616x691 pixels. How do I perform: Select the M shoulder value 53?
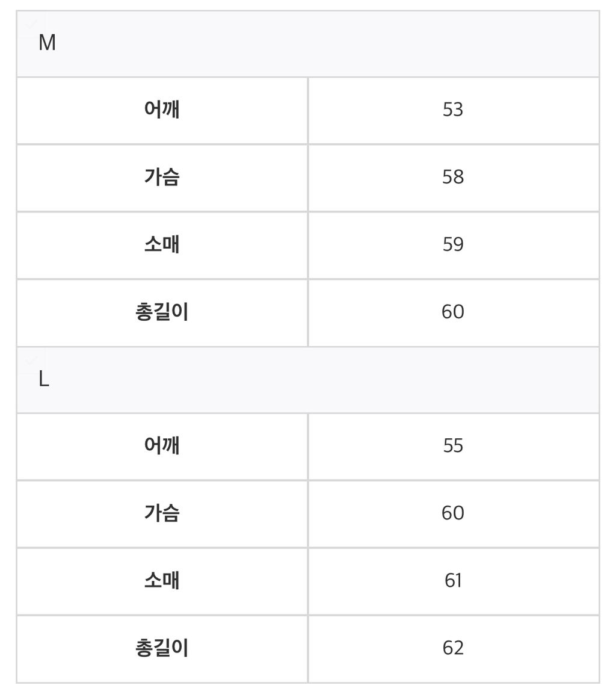point(453,110)
